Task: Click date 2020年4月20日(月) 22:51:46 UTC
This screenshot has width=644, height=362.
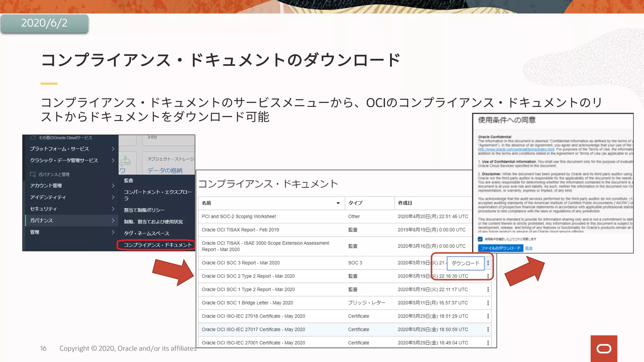Action: (x=433, y=217)
